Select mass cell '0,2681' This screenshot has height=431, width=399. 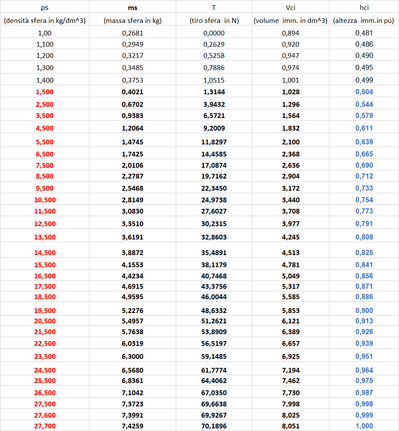133,33
